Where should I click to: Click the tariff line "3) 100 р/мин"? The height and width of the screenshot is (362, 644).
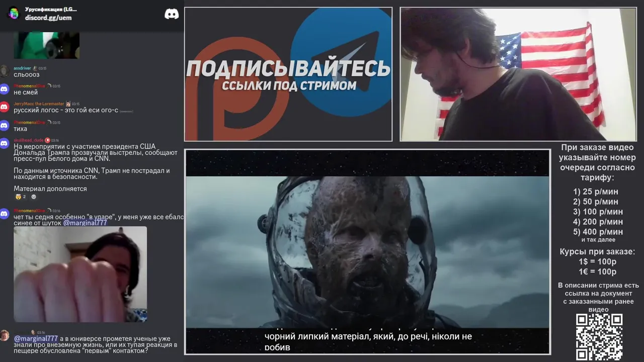point(598,212)
